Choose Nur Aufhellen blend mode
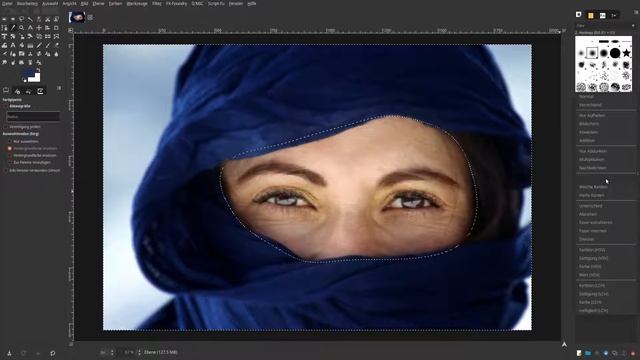 tap(592, 116)
